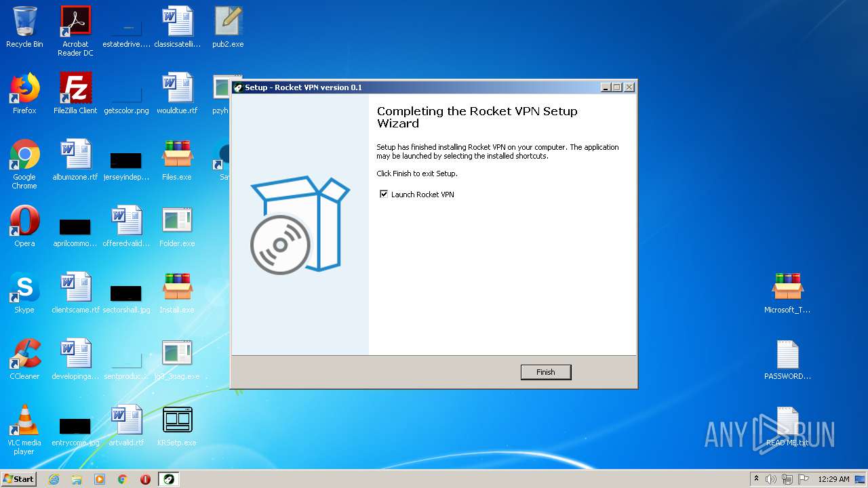Select the Google Chrome desktop shortcut
868x488 pixels.
[24, 164]
